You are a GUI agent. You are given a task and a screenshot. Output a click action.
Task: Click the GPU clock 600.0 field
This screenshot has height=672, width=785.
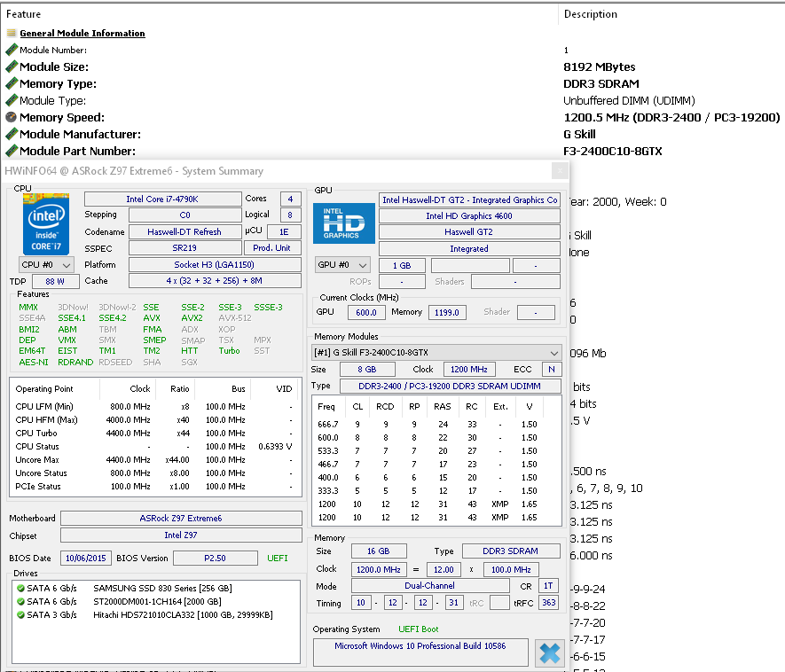366,312
